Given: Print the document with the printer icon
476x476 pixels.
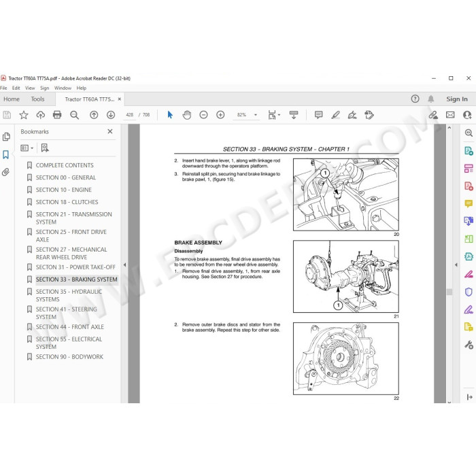Looking at the screenshot, I should (x=57, y=115).
